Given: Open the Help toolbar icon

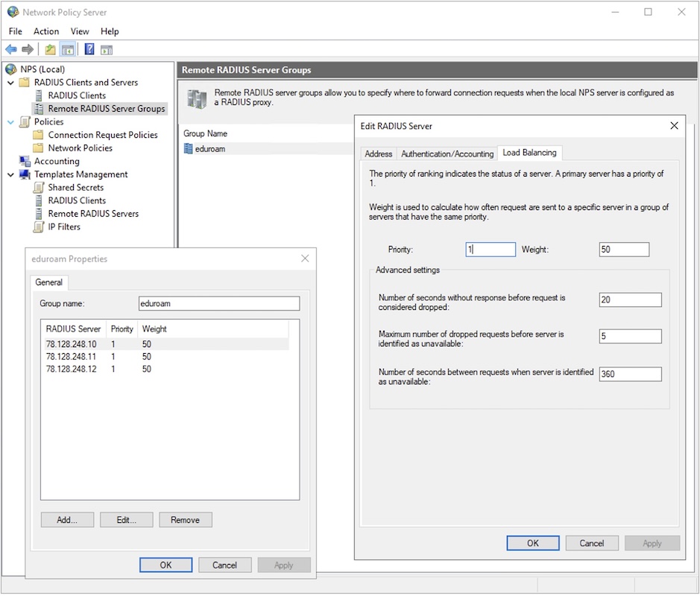Looking at the screenshot, I should pos(89,49).
